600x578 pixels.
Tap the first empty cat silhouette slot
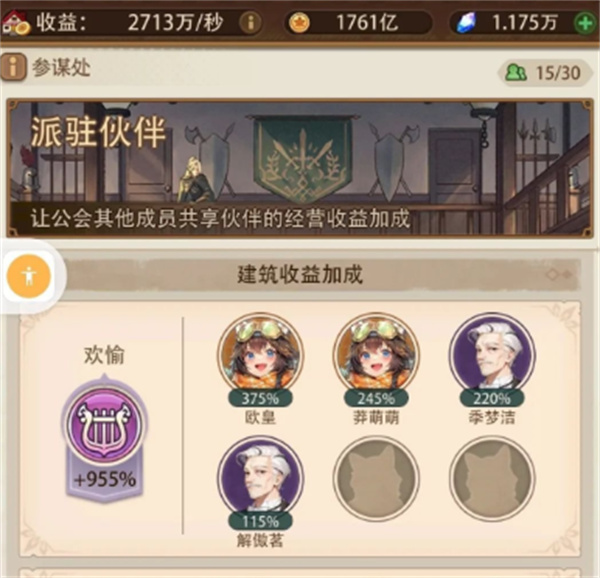point(376,479)
